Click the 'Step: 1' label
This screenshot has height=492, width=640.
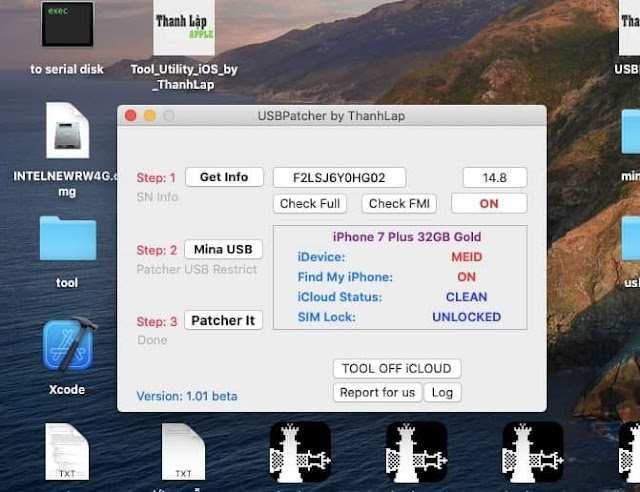156,178
